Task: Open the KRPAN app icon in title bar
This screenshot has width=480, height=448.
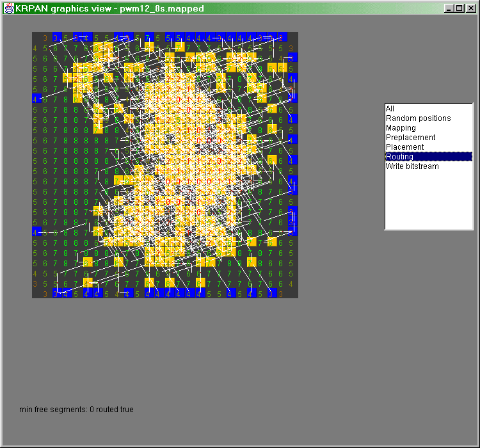Action: [x=9, y=8]
